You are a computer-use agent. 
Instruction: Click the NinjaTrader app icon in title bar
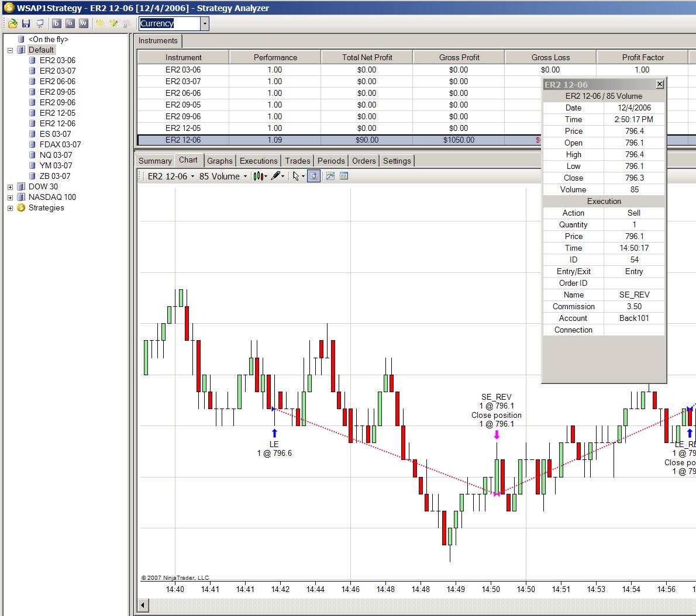coord(8,8)
